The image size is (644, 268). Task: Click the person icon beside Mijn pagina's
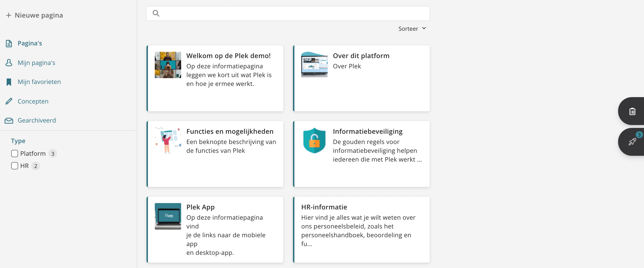pos(9,63)
